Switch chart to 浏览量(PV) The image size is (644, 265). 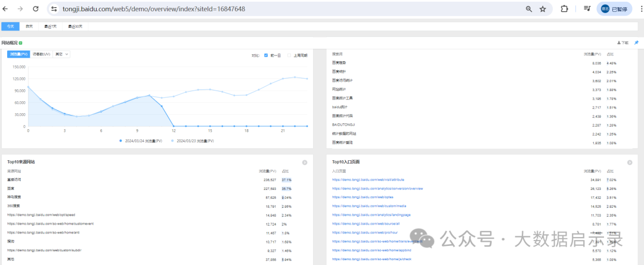tap(18, 54)
